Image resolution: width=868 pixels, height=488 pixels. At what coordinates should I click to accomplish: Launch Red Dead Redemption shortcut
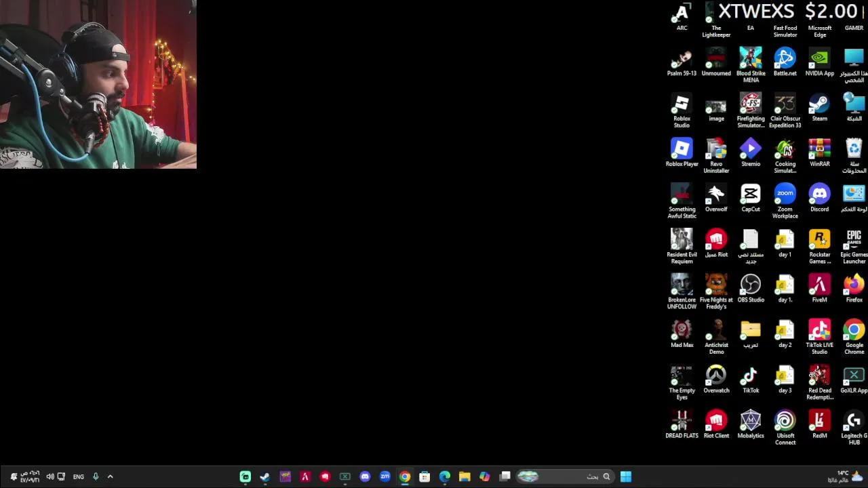pyautogui.click(x=820, y=383)
